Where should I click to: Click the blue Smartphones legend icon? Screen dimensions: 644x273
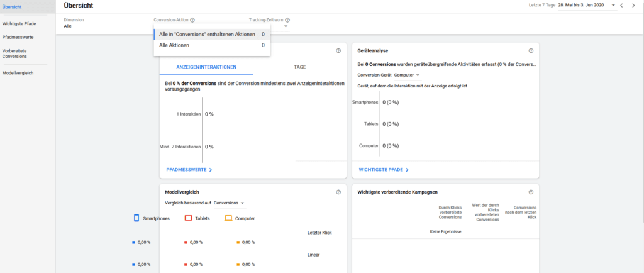click(136, 218)
